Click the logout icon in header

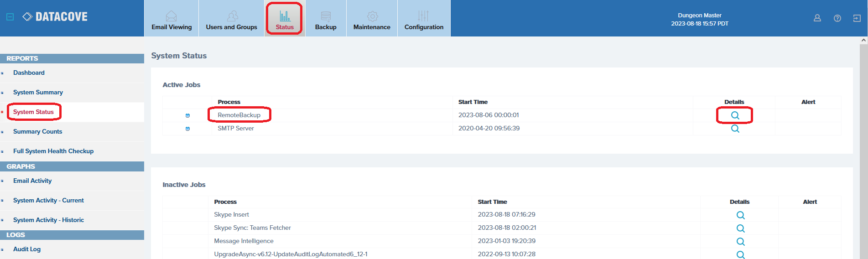pyautogui.click(x=857, y=18)
